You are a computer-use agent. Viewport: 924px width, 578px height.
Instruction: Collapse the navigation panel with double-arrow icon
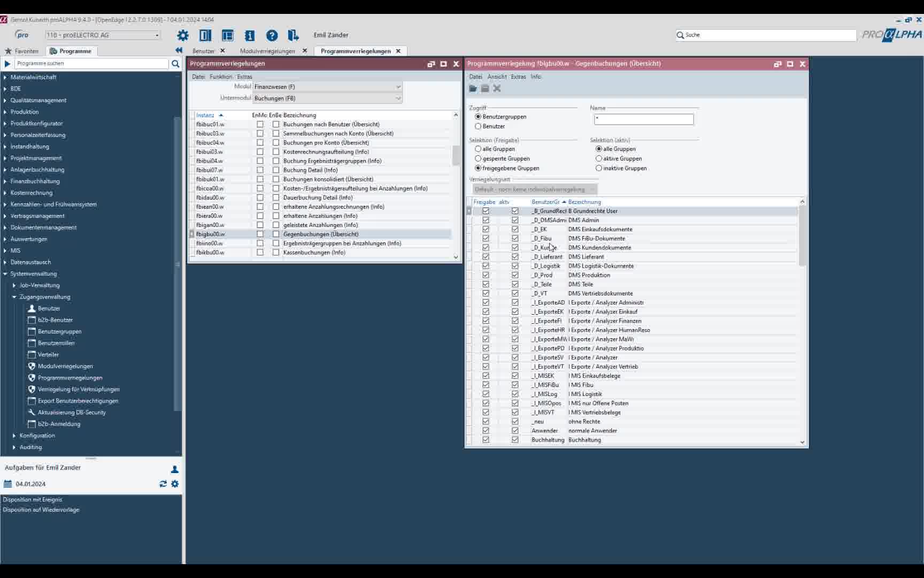pos(179,50)
